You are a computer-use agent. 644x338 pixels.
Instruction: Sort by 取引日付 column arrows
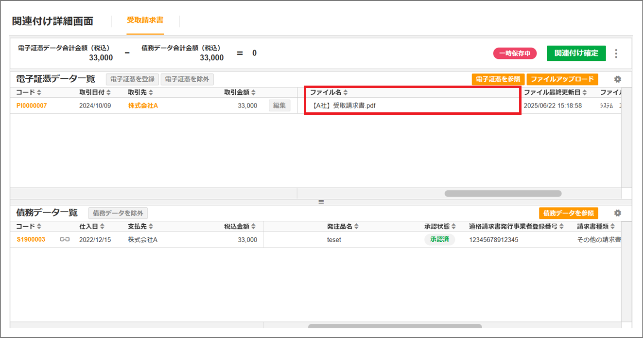click(x=109, y=92)
